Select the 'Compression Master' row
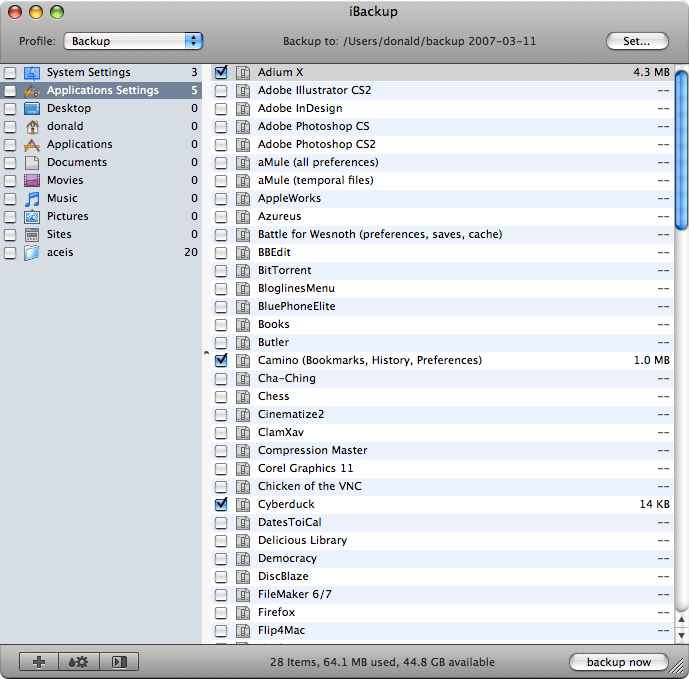This screenshot has height=679, width=689. [442, 450]
